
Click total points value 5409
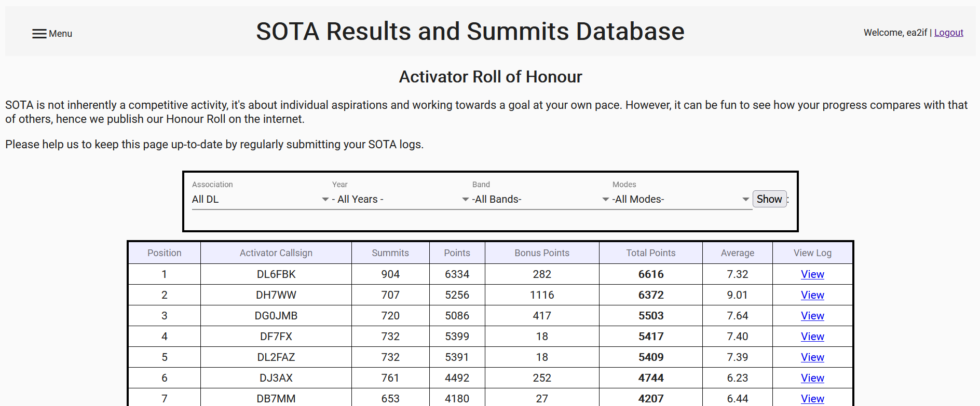click(x=651, y=357)
